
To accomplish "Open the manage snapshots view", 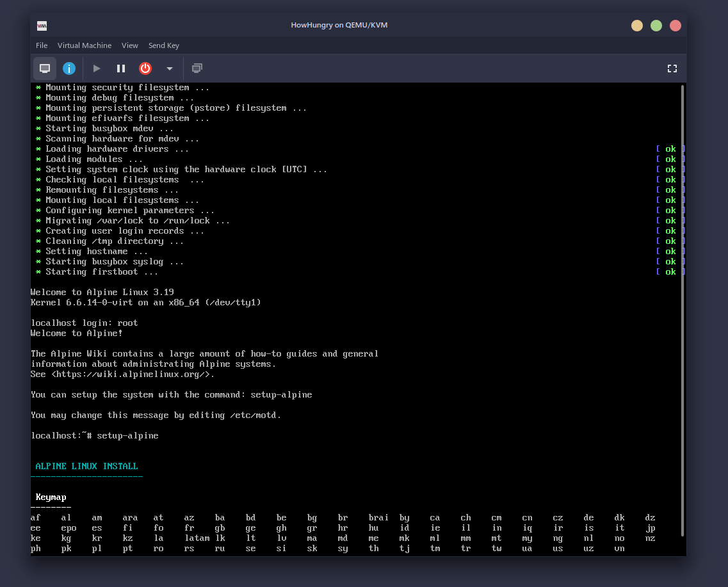I will [197, 68].
